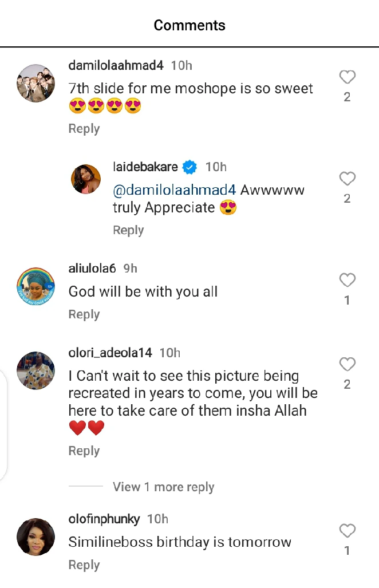This screenshot has width=379, height=588.
Task: Reply to aliulola6's comment
Action: (84, 314)
